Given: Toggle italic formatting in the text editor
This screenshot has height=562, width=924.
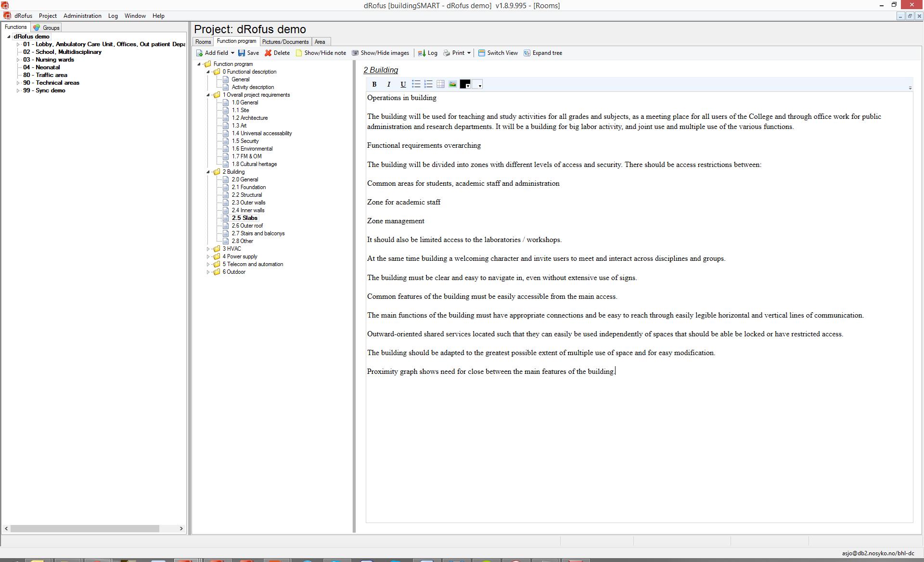Looking at the screenshot, I should click(388, 84).
